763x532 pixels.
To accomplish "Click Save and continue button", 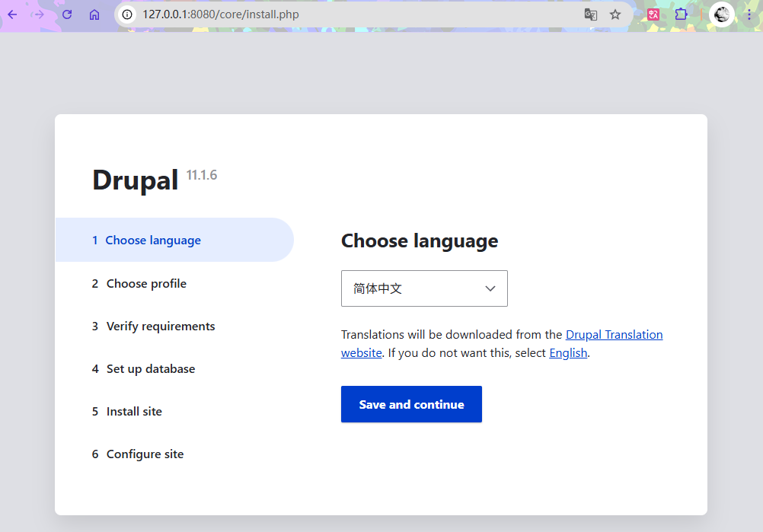I will click(411, 404).
